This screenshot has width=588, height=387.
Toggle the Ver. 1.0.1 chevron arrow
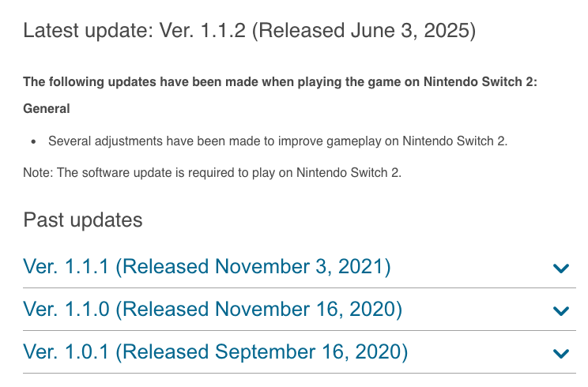pos(561,353)
